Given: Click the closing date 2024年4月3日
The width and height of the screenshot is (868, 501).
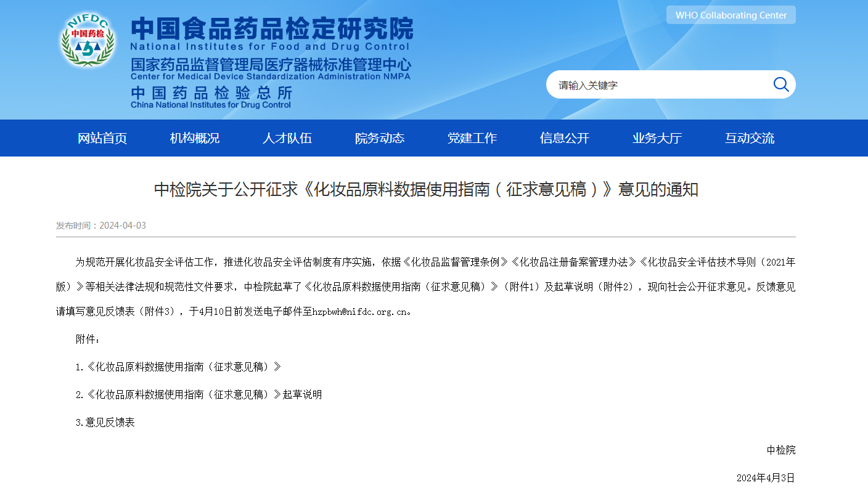Looking at the screenshot, I should [x=766, y=478].
